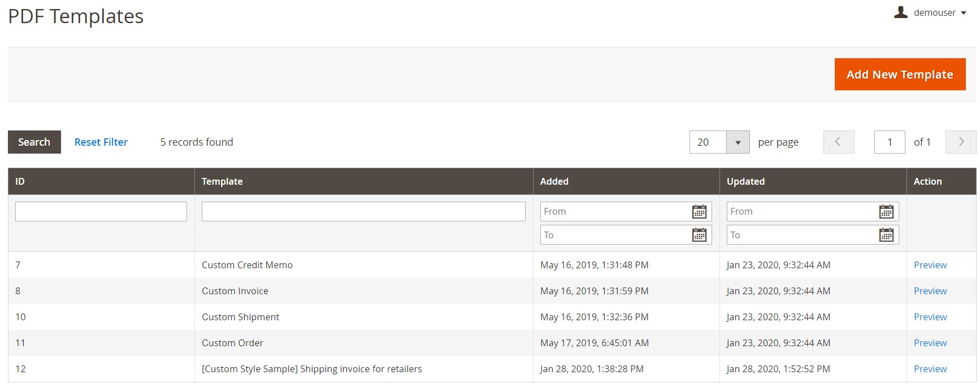The height and width of the screenshot is (388, 980).
Task: Click the demouser account avatar icon
Action: point(900,12)
